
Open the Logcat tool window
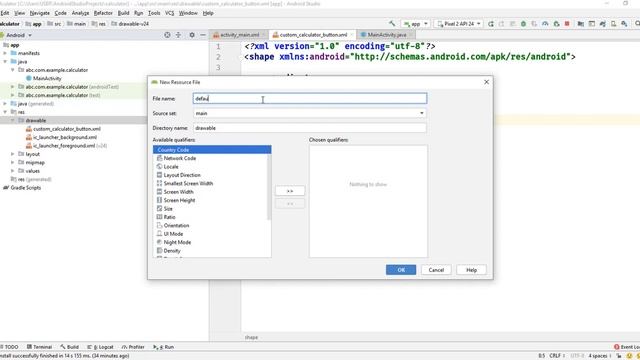(x=100, y=347)
